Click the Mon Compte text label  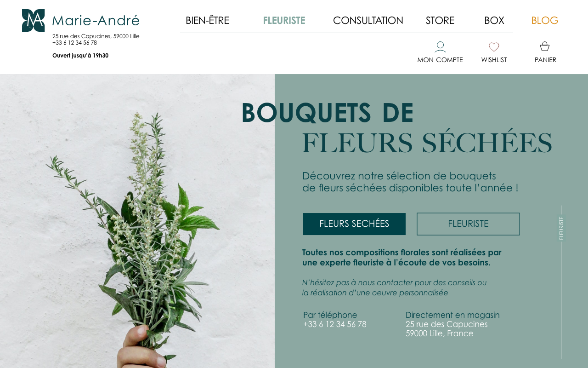pos(440,60)
